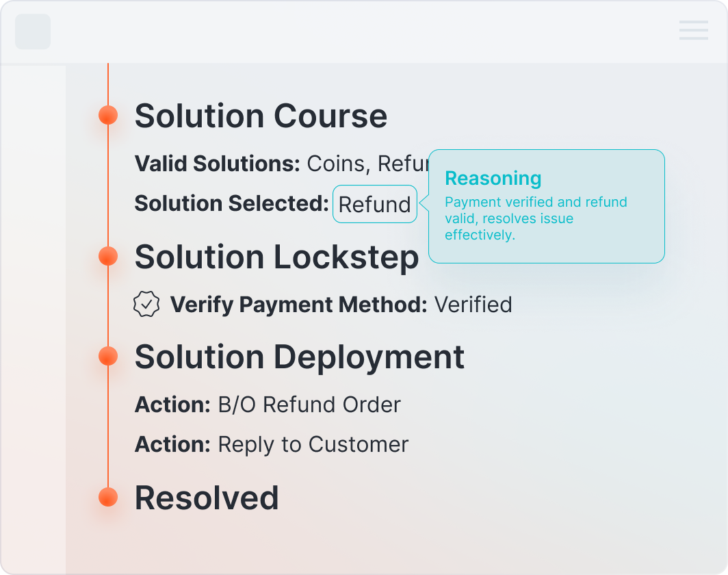Toggle the Verify Payment Method verification badge

(146, 303)
